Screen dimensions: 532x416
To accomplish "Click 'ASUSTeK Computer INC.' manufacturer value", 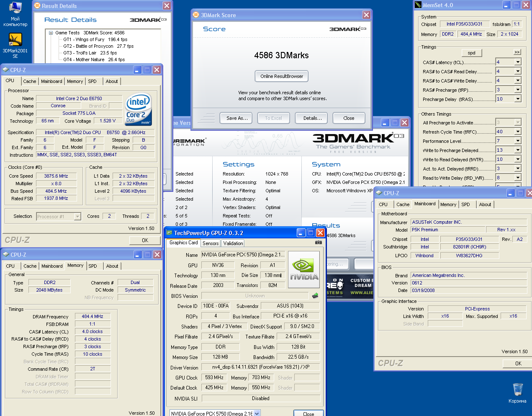I will pos(469,222).
